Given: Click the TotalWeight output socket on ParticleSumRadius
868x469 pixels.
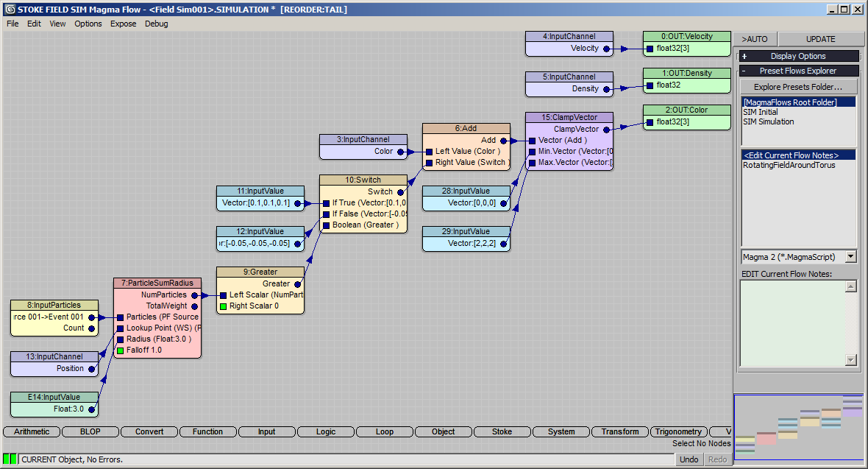Looking at the screenshot, I should [195, 306].
